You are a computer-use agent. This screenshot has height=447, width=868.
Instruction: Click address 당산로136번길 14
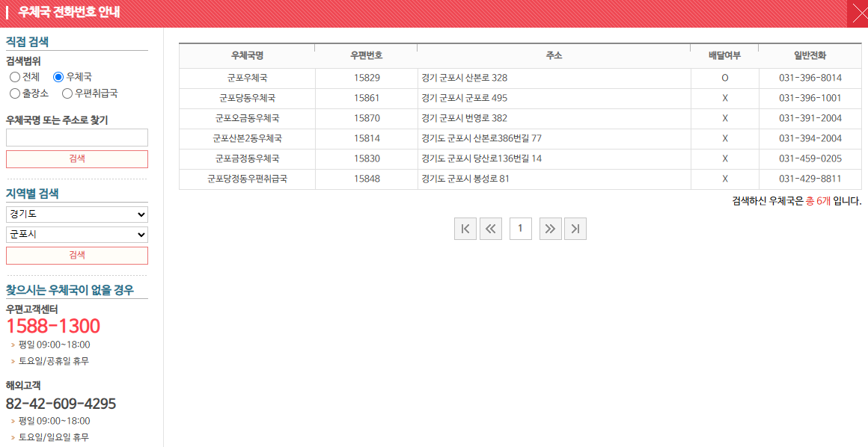[x=507, y=158]
